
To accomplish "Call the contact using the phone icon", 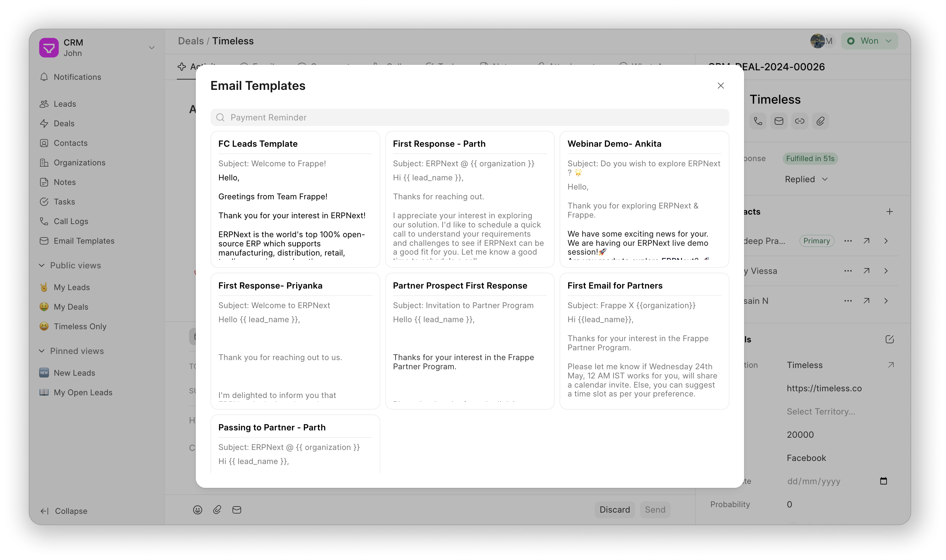I will coord(758,121).
